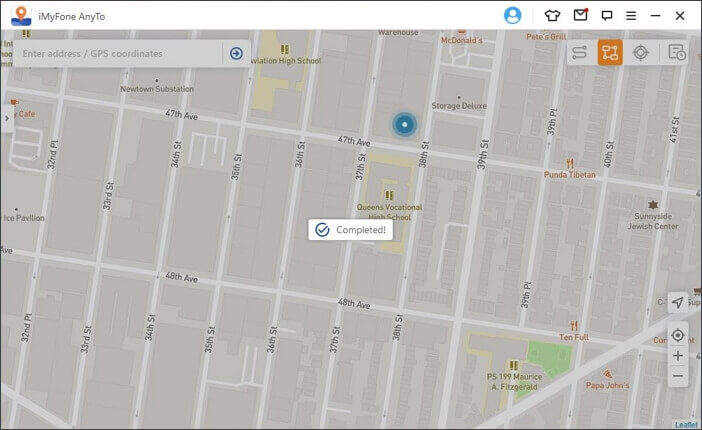
Task: Open the user account profile icon
Action: 512,16
